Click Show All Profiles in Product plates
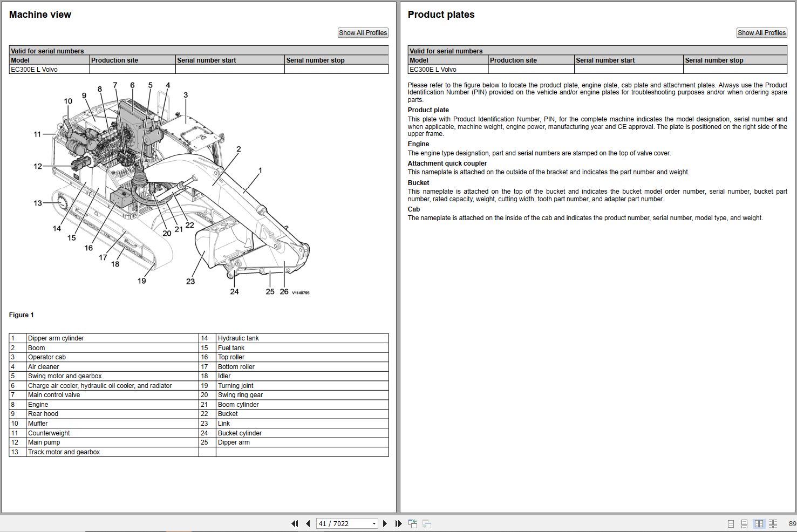The width and height of the screenshot is (797, 532). (x=762, y=33)
